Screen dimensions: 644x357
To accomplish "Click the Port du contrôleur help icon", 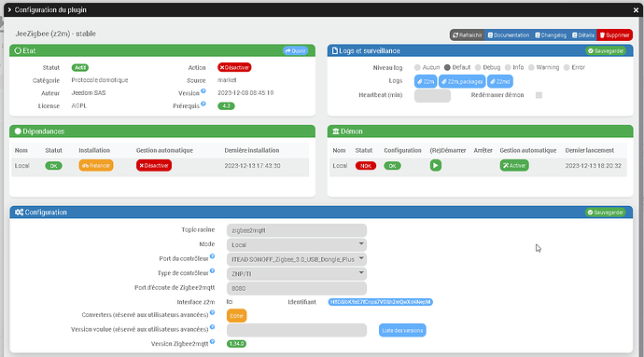I will coord(213,256).
